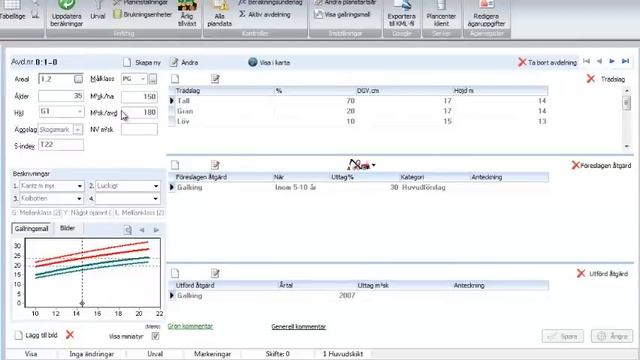The image size is (640, 360).
Task: Go to next avdelning record
Action: pyautogui.click(x=612, y=61)
